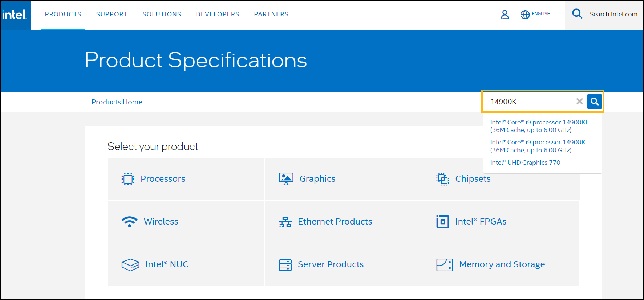Click the Intel logo
Screen dimensions: 644x300
15,15
